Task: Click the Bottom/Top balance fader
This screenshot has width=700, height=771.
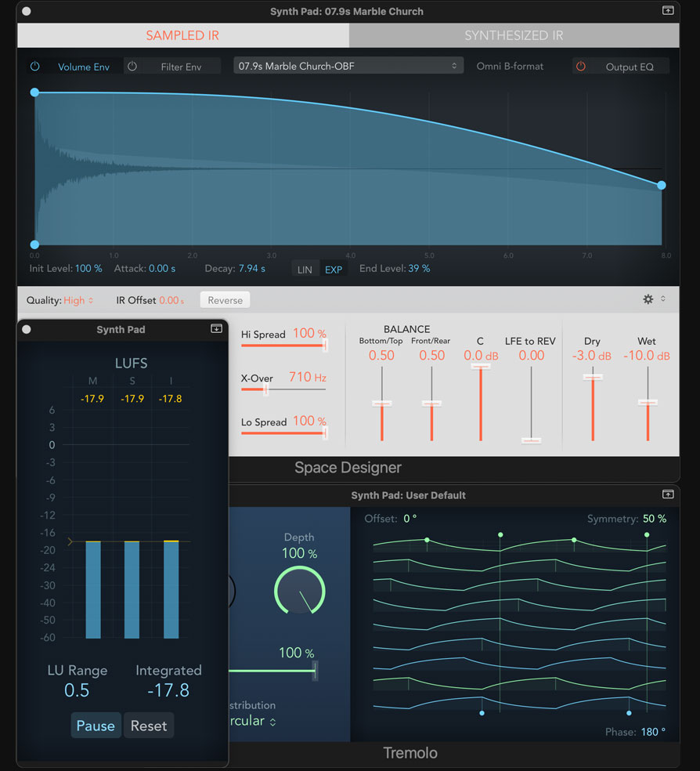Action: pyautogui.click(x=381, y=404)
